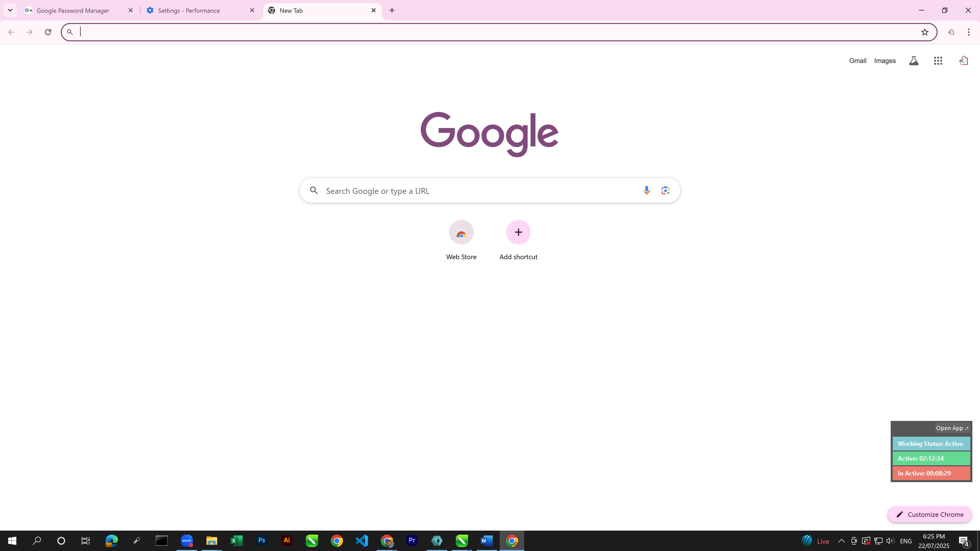
Task: Open the Web Store shortcut
Action: [461, 240]
